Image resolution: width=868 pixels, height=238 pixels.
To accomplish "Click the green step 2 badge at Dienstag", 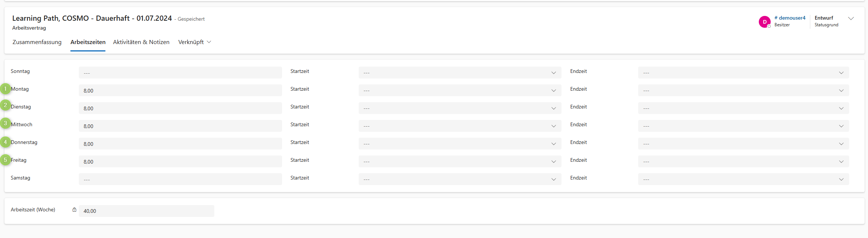I will click(6, 105).
